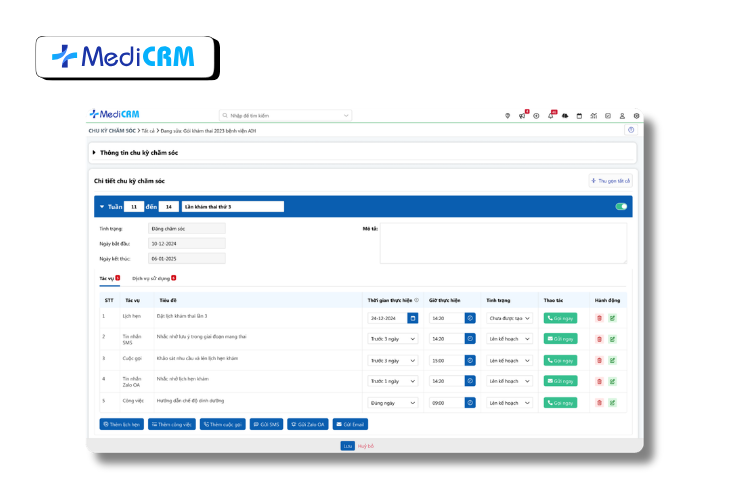The height and width of the screenshot is (500, 750).
Task: Open the help question mark icon
Action: 631,130
